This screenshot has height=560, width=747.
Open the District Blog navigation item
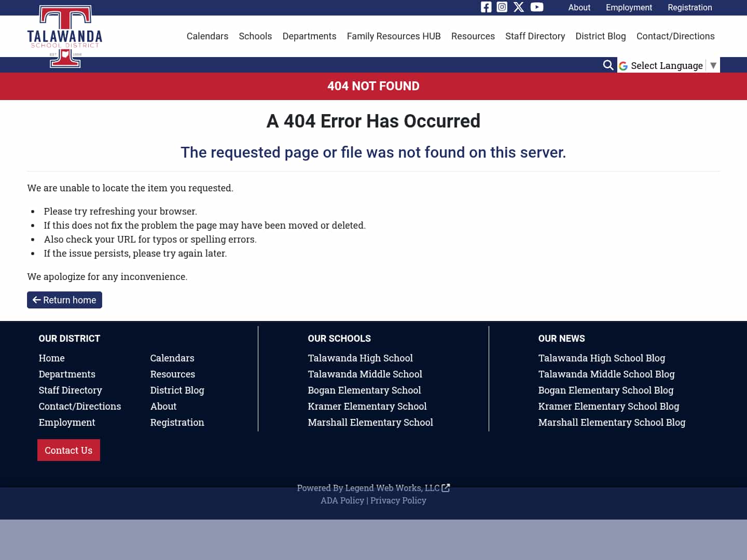click(x=601, y=36)
